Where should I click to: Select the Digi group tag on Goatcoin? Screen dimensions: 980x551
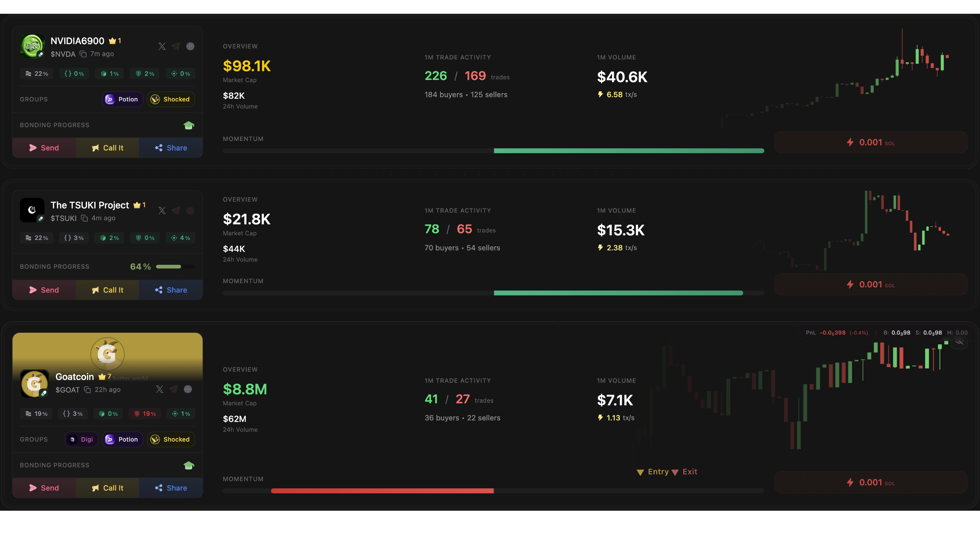(81, 439)
